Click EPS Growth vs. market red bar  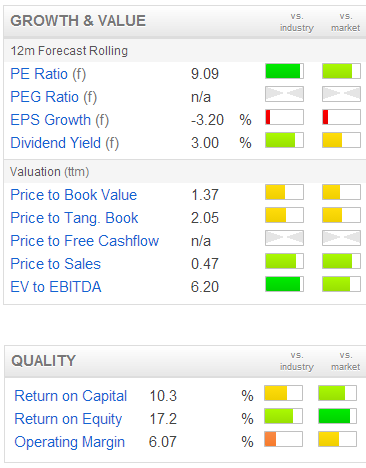(x=341, y=117)
